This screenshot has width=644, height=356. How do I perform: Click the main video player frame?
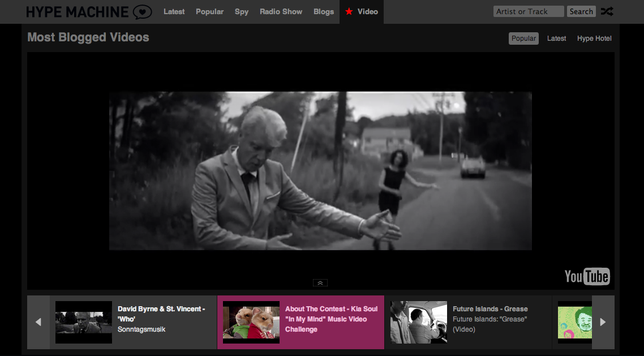click(x=320, y=171)
